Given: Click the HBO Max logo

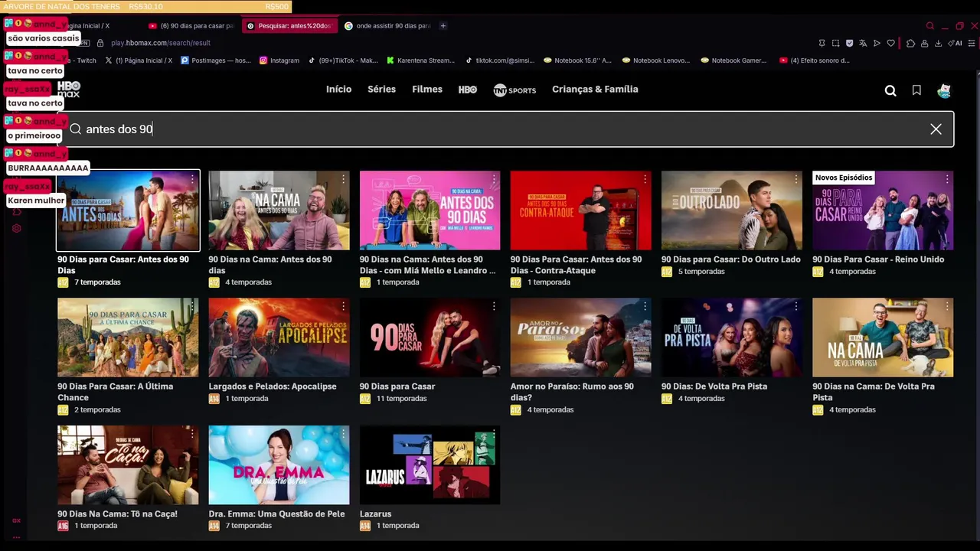Looking at the screenshot, I should (69, 89).
